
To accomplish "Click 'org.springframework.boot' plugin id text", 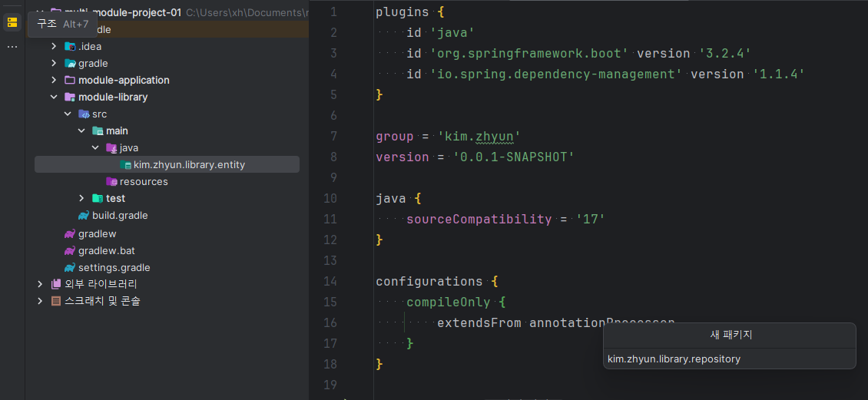I will 529,54.
